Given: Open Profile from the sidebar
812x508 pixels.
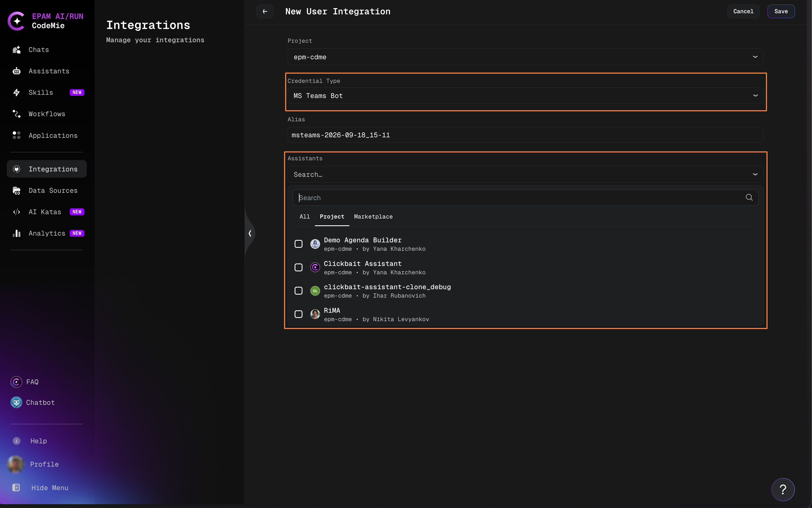Looking at the screenshot, I should [44, 464].
